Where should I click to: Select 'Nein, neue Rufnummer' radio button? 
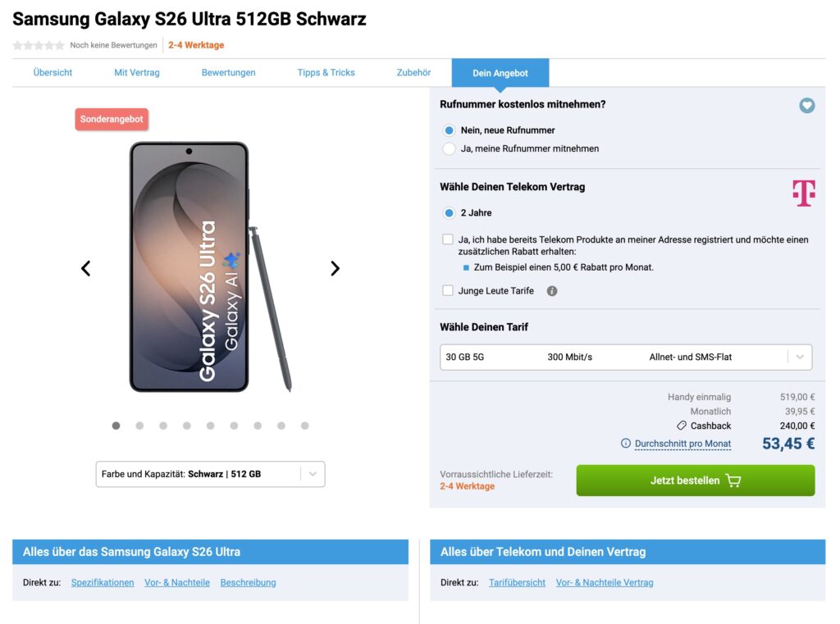(449, 130)
